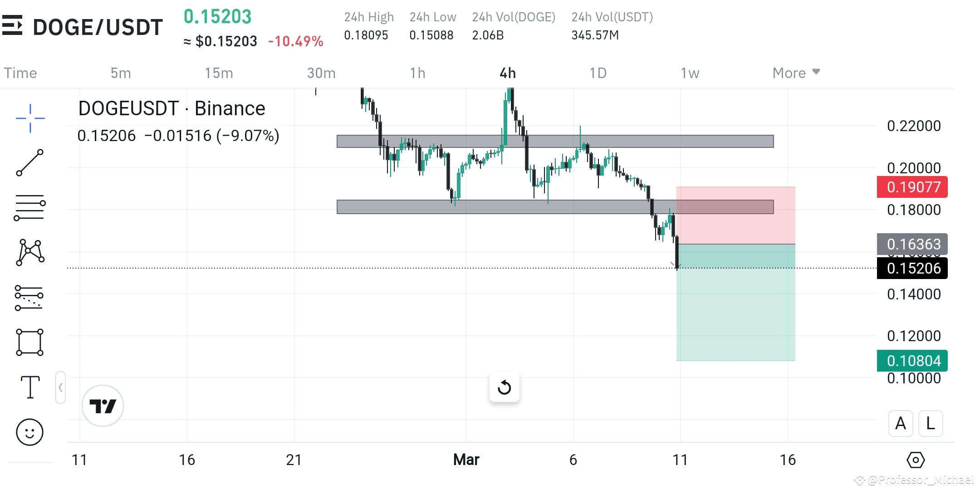Screen dimensions: 980x490
Task: Click the 0.15206 current price label
Action: pos(912,268)
